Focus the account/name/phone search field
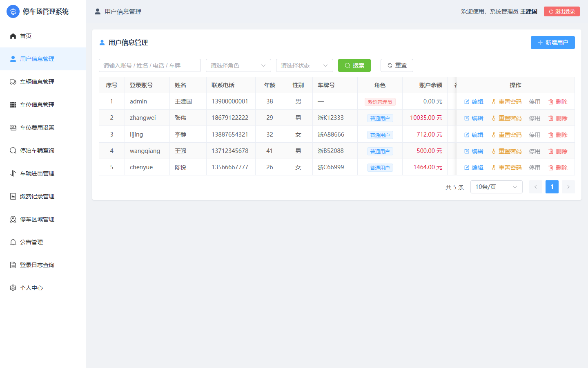Viewport: 588px width, 368px height. [x=150, y=65]
